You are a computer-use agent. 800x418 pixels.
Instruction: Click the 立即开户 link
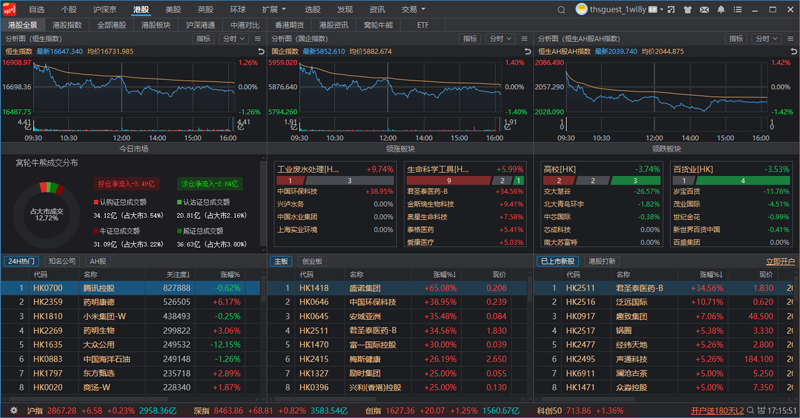point(780,261)
